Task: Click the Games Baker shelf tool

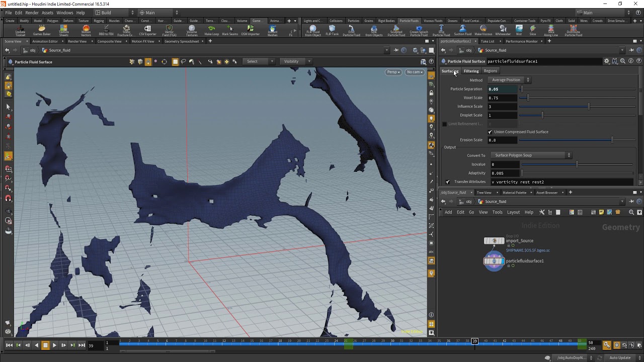Action: click(42, 31)
